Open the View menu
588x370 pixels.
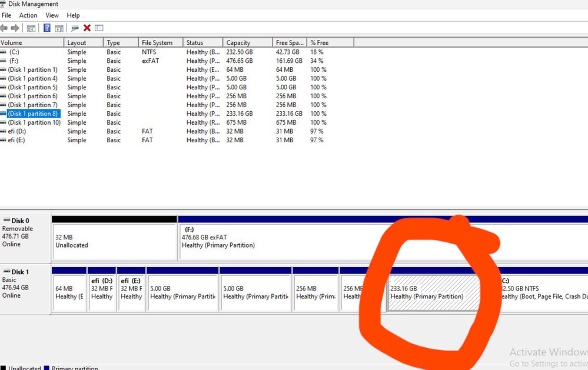pos(52,15)
